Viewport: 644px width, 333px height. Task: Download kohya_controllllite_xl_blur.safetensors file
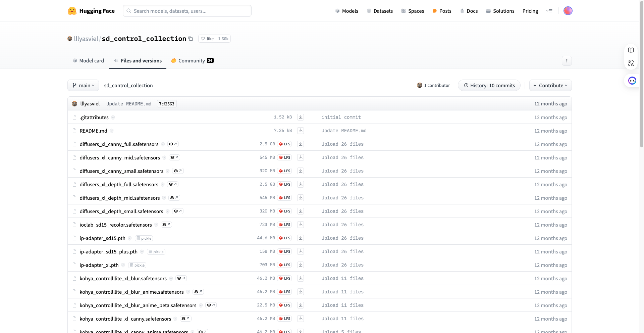click(301, 278)
